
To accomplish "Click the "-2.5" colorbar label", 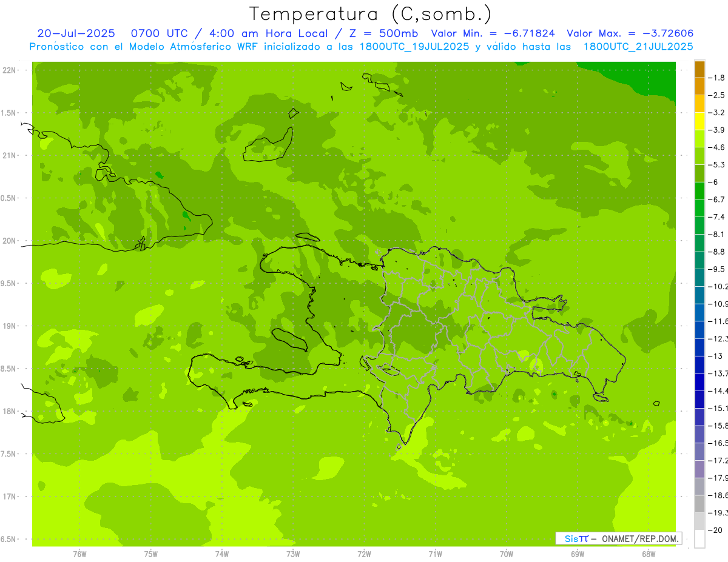I will click(717, 95).
